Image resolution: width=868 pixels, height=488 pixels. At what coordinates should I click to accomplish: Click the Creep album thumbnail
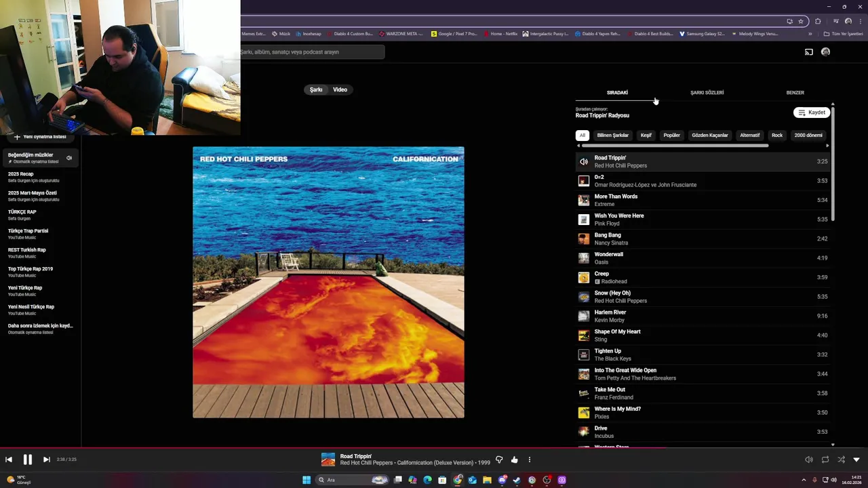click(x=583, y=277)
